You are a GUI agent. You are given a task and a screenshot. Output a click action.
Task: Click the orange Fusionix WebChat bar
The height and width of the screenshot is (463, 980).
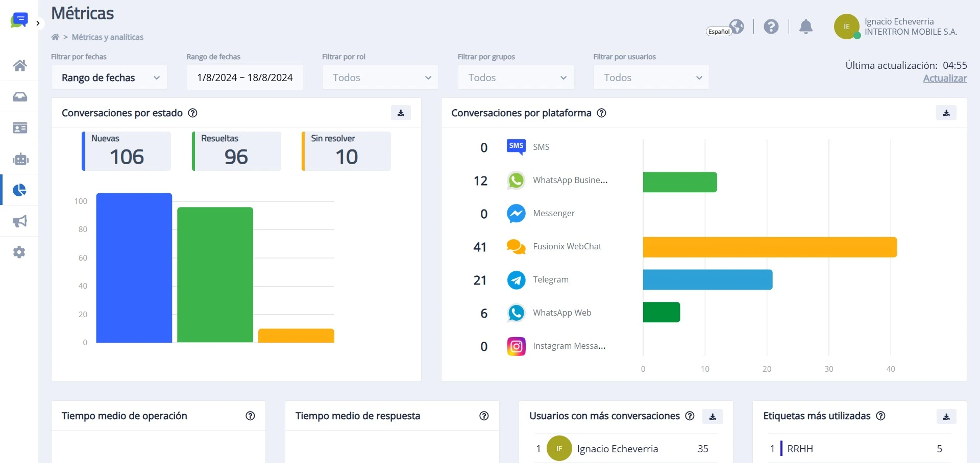(x=770, y=247)
